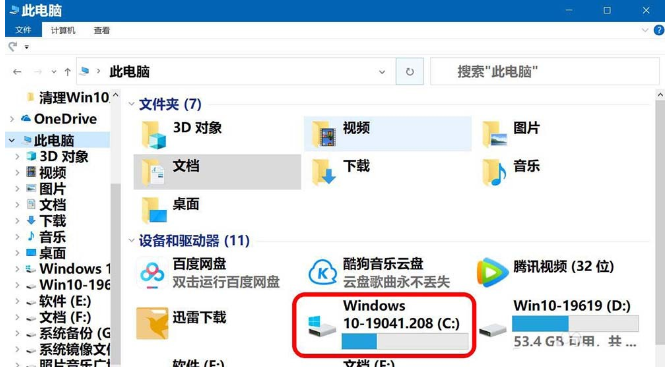
Task: Expand the ribbon chevron
Action: pyautogui.click(x=645, y=30)
